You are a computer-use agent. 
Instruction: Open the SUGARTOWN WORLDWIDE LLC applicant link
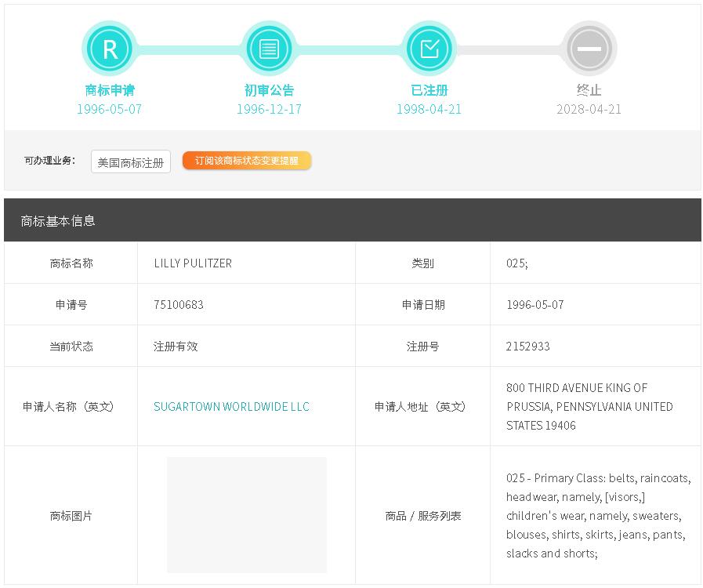(x=231, y=406)
